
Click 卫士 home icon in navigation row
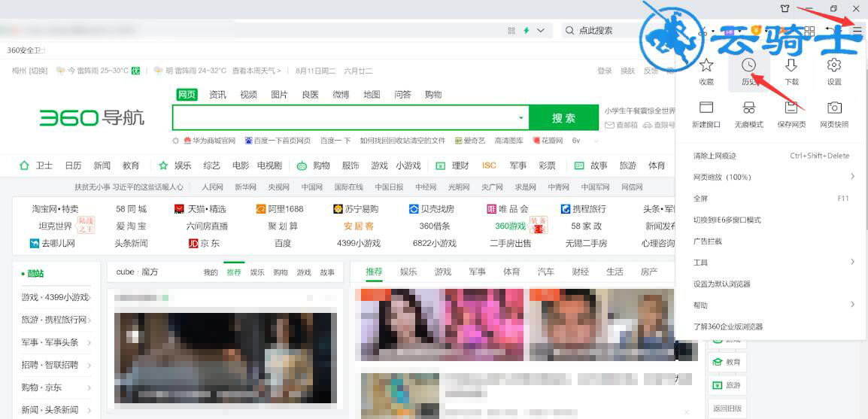(24, 165)
